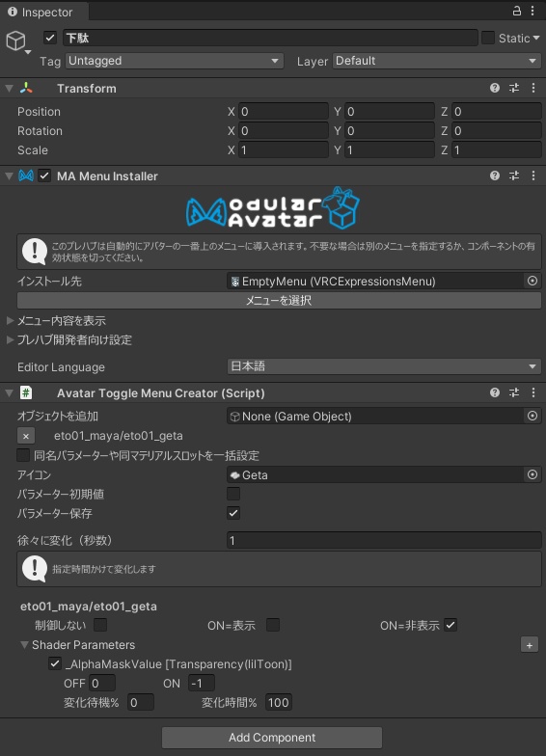This screenshot has height=756, width=546.
Task: Open Avatar Toggle Menu Creator presets icon
Action: (x=514, y=392)
